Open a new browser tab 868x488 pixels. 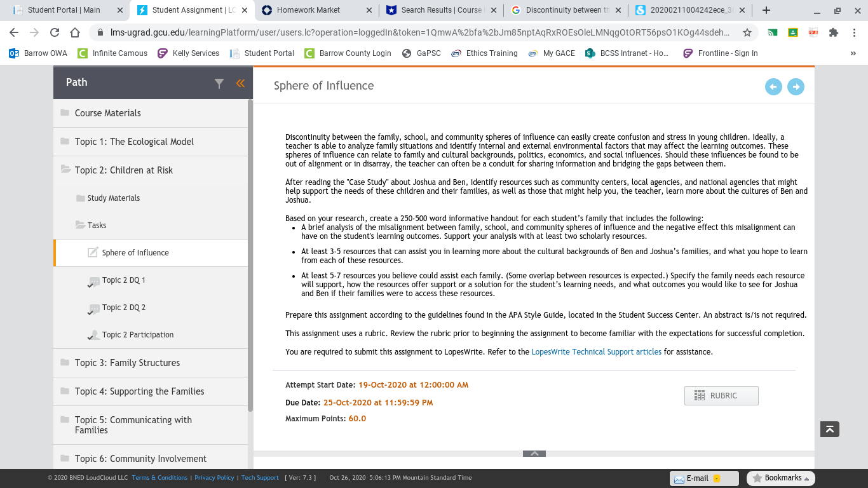(766, 10)
